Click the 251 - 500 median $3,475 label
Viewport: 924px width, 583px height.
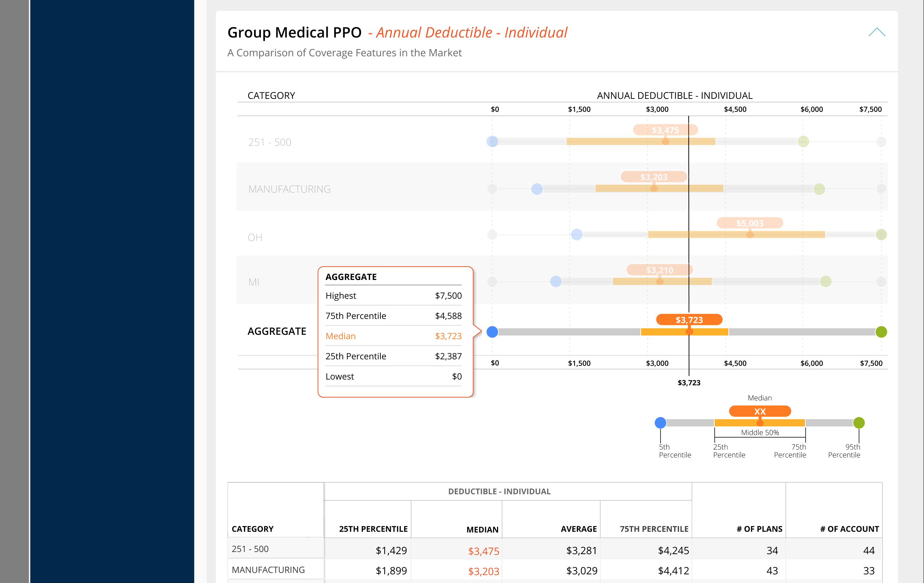tap(665, 130)
